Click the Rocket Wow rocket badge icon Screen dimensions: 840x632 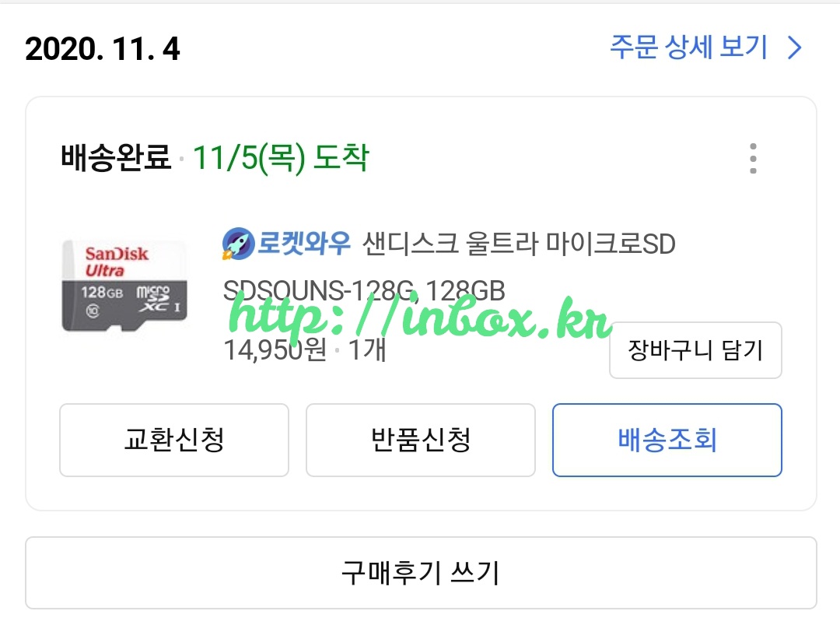tap(238, 244)
